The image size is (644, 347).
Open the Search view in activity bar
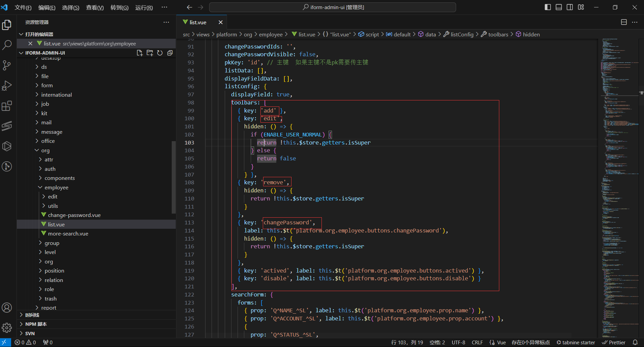(7, 45)
